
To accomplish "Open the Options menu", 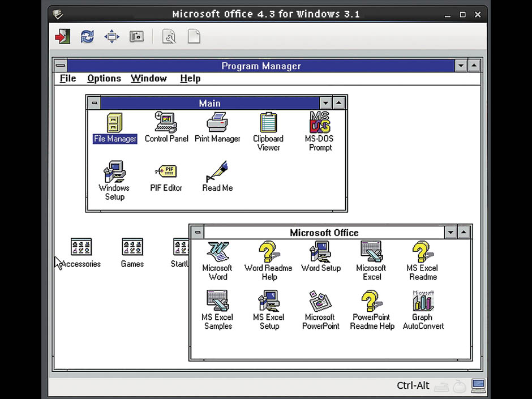I will (x=104, y=78).
